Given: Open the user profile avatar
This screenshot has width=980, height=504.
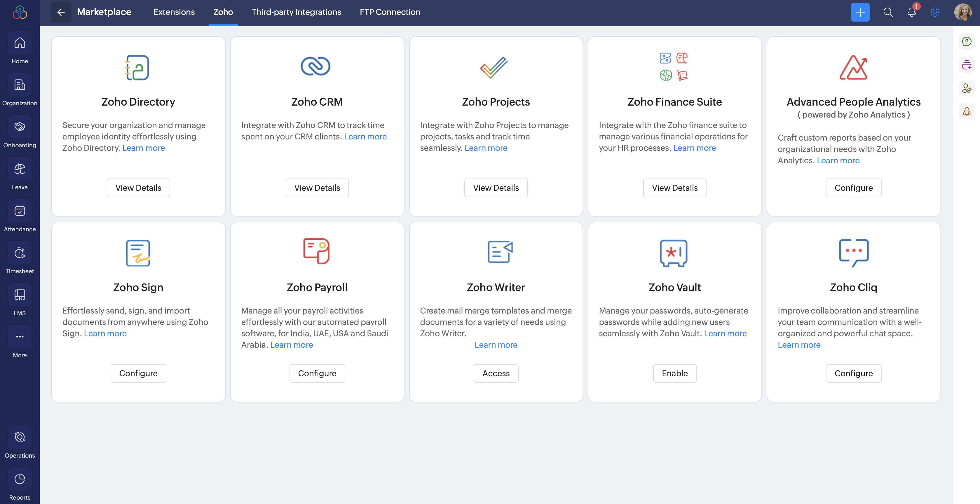Looking at the screenshot, I should 963,12.
